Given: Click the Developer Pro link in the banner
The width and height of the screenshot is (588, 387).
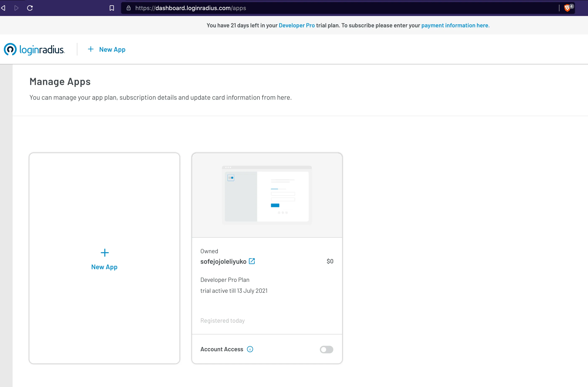Looking at the screenshot, I should pos(297,25).
